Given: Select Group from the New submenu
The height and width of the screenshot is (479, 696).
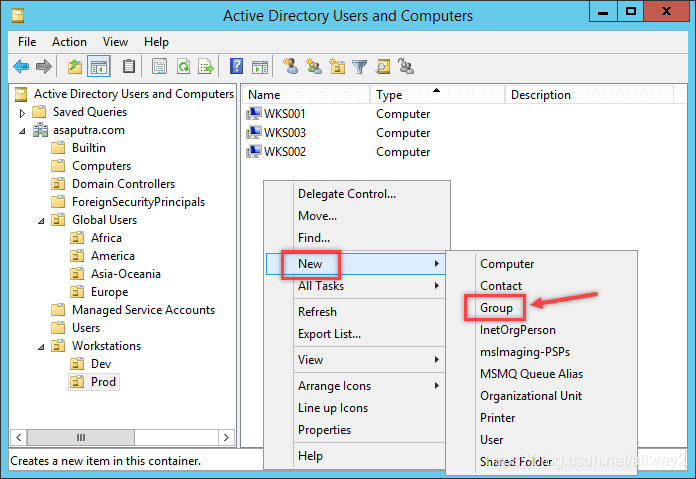Looking at the screenshot, I should coord(496,308).
